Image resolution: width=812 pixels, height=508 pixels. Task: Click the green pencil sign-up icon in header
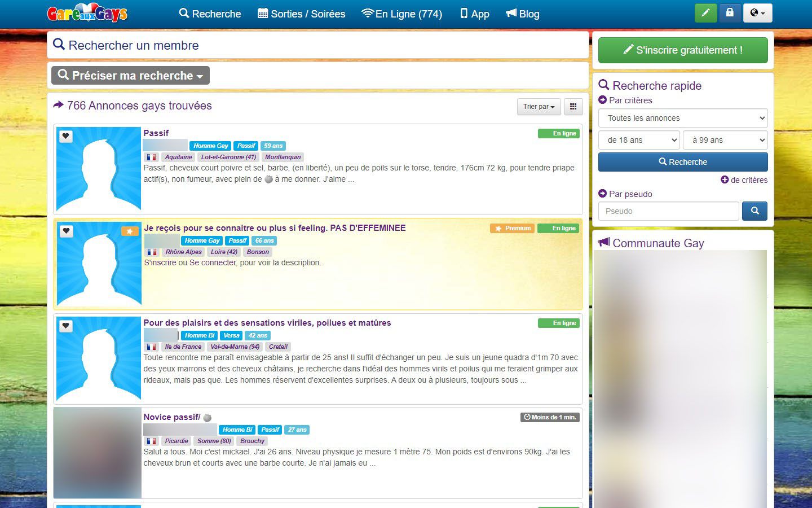click(x=705, y=13)
